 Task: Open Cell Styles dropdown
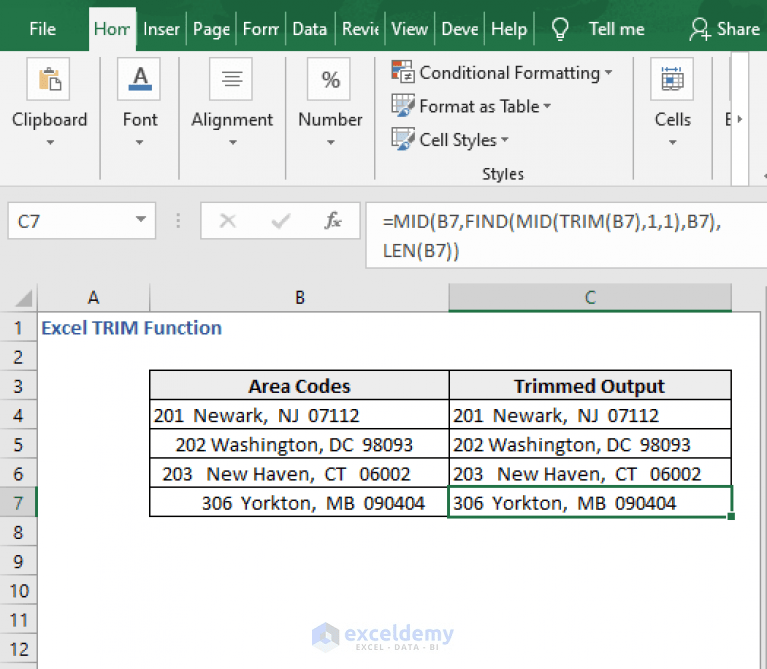pyautogui.click(x=450, y=140)
